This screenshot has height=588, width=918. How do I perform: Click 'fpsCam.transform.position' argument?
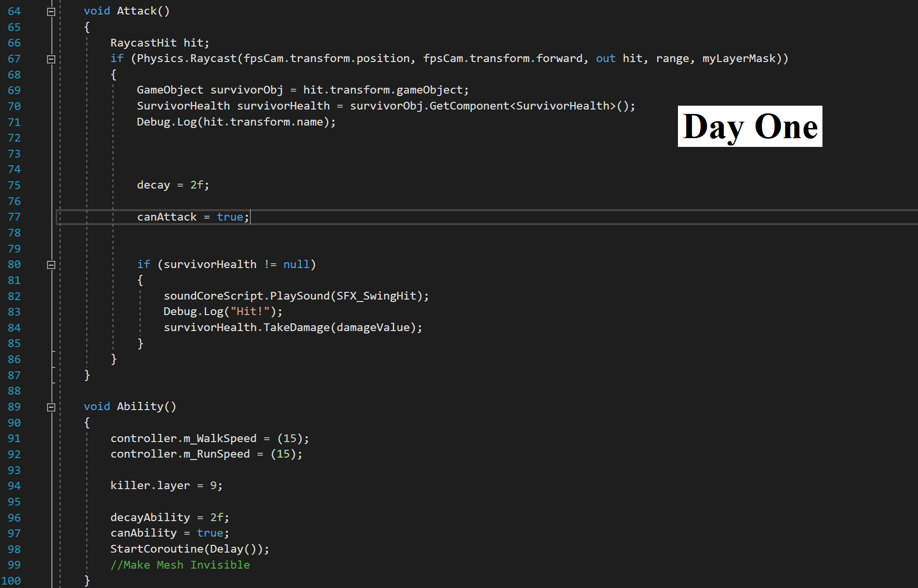click(x=326, y=59)
